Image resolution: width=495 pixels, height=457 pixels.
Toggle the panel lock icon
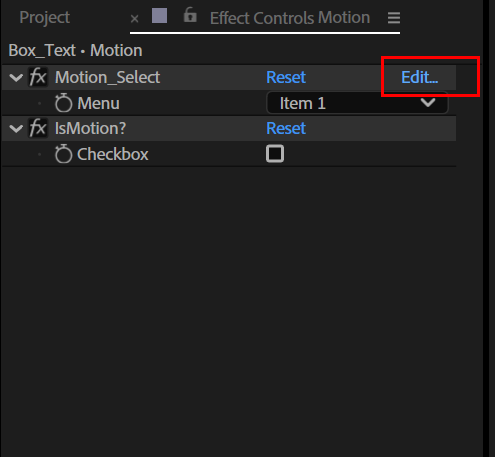coord(190,15)
